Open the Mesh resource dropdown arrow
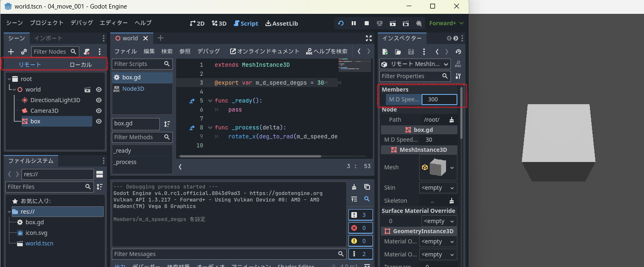Image resolution: width=644 pixels, height=267 pixels. tap(452, 167)
